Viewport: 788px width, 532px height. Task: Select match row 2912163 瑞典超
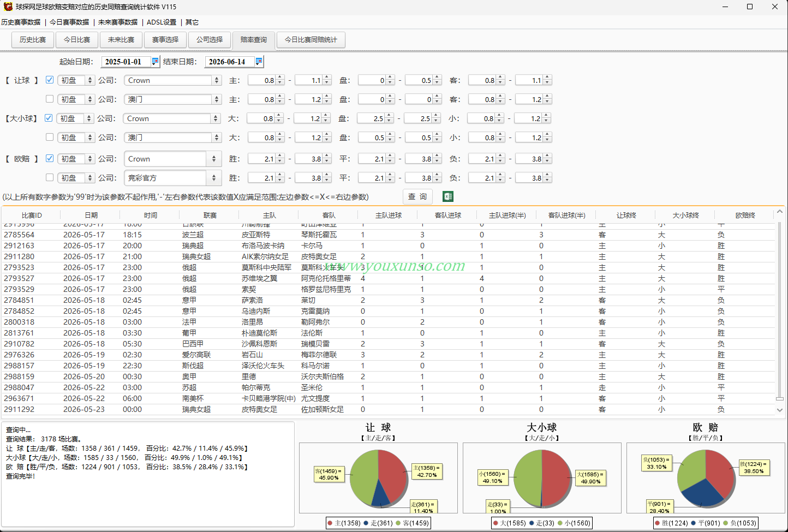[388, 246]
